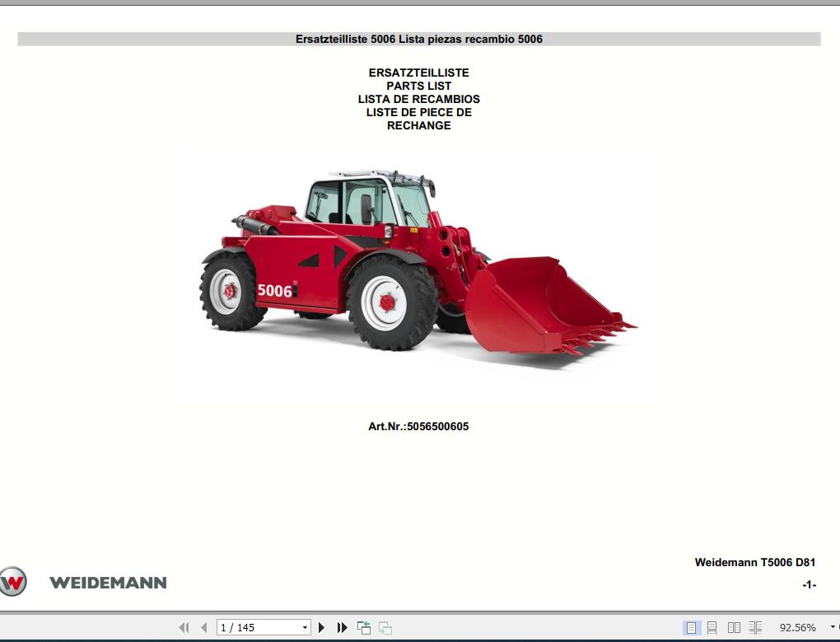Go forward to the next view
Image resolution: width=840 pixels, height=642 pixels.
384,626
